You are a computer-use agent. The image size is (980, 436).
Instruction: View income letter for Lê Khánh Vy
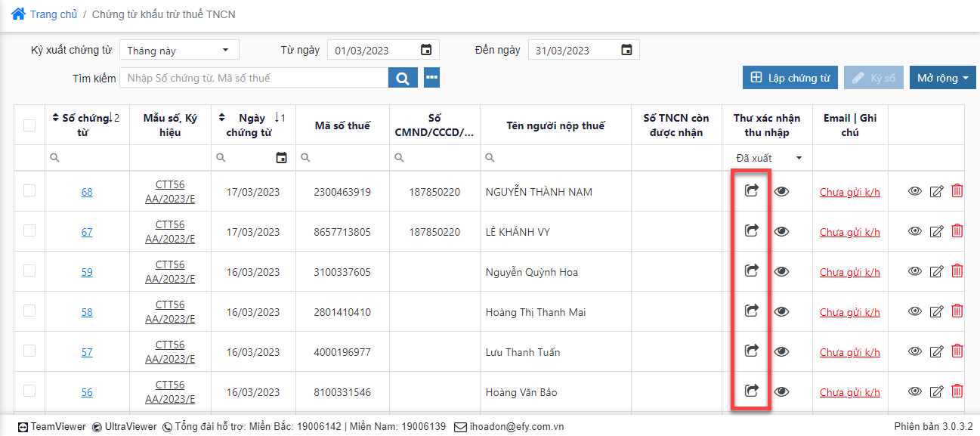click(x=781, y=231)
